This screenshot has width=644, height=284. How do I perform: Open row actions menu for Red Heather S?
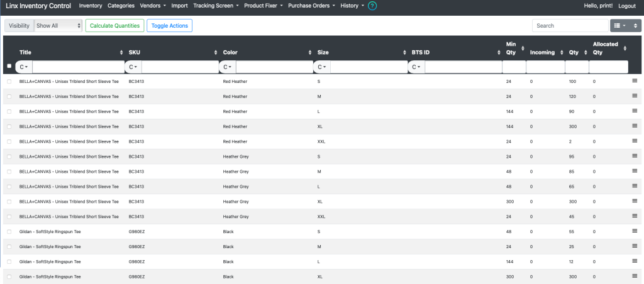[635, 81]
